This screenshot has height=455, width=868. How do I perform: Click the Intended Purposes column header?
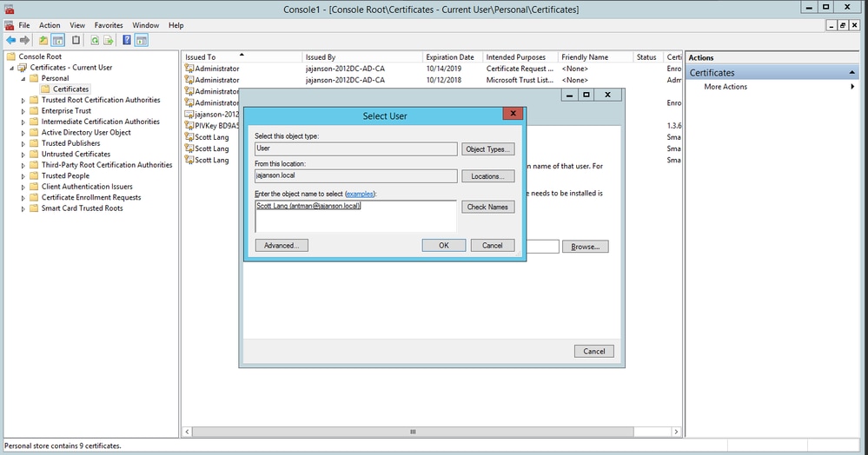[520, 57]
